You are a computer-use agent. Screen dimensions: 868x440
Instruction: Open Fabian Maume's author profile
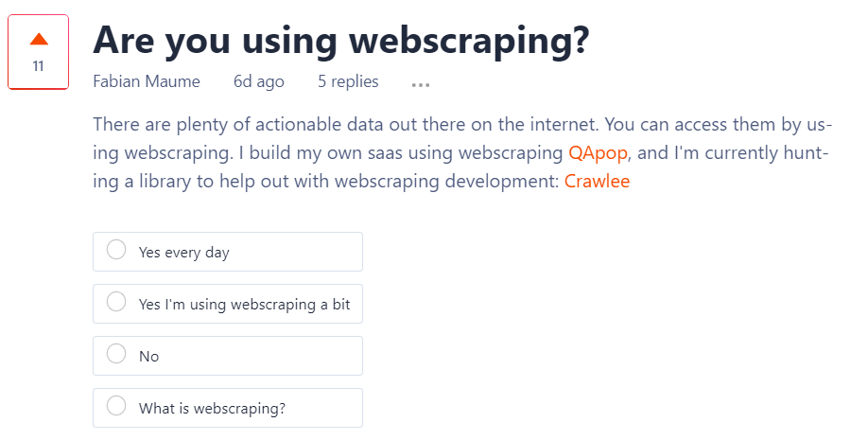click(x=146, y=82)
